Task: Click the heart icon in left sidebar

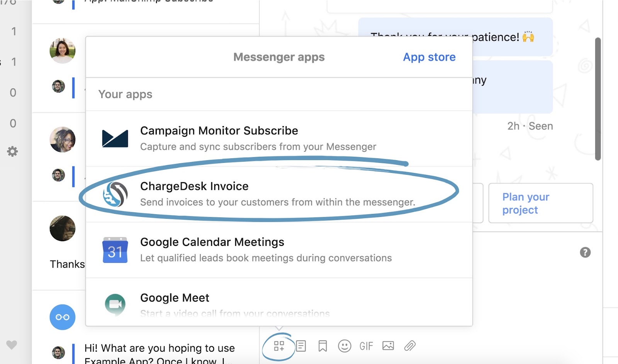Action: (x=12, y=345)
